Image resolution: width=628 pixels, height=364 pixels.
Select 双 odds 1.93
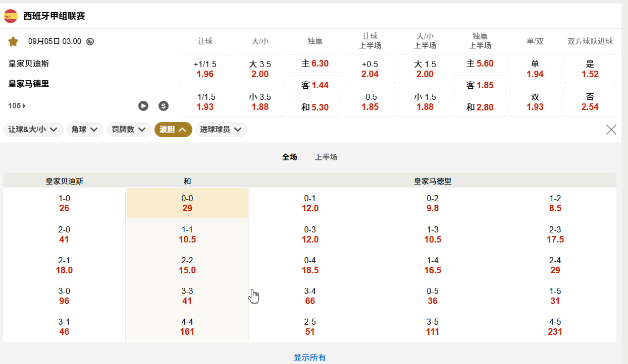click(x=535, y=102)
